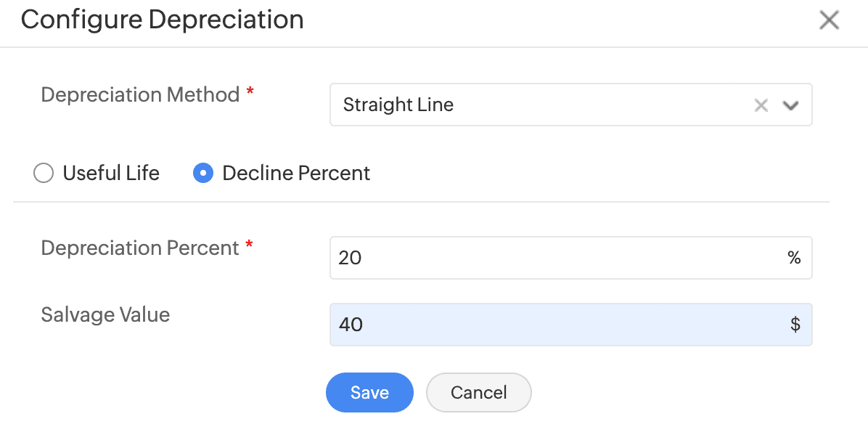Select the Decline Percent radio button
Image resolution: width=868 pixels, height=427 pixels.
pyautogui.click(x=203, y=174)
